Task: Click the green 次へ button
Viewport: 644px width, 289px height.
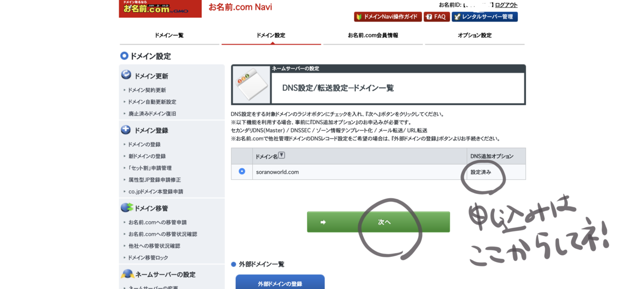Action: pos(378,222)
